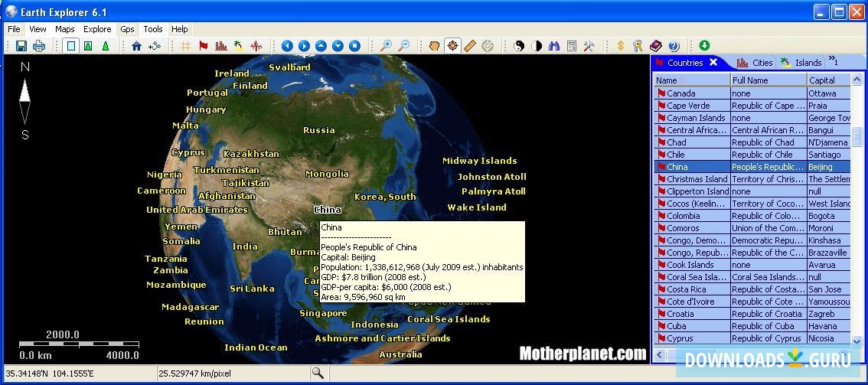Click the binoculars search icon

coord(554,46)
